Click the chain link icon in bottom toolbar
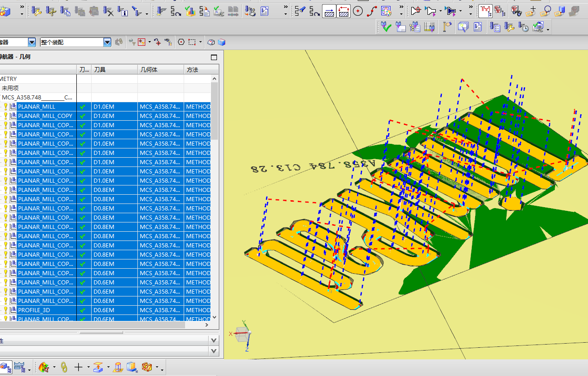588x376 pixels. (x=64, y=367)
